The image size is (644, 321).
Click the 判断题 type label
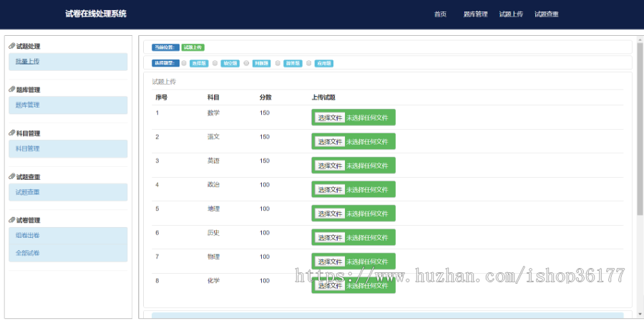click(261, 63)
